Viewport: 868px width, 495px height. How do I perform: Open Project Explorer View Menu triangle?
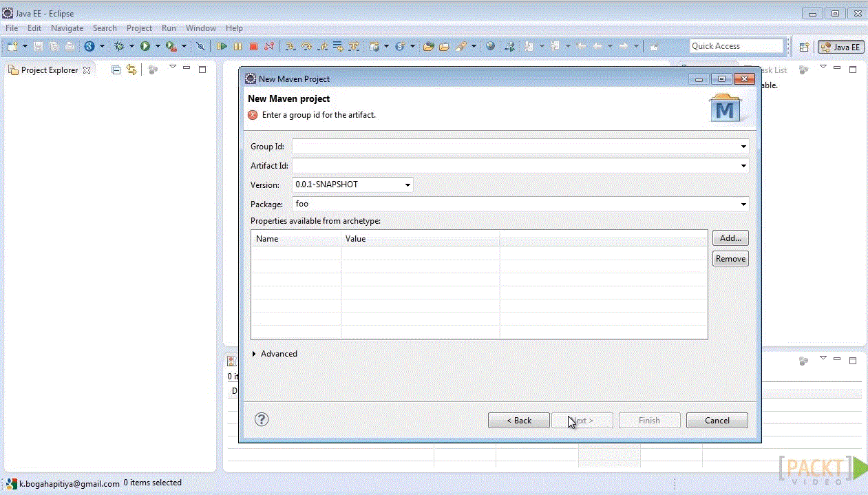pos(173,67)
